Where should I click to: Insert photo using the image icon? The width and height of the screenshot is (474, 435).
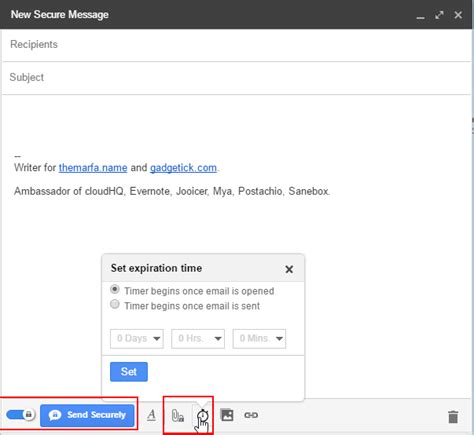(227, 415)
